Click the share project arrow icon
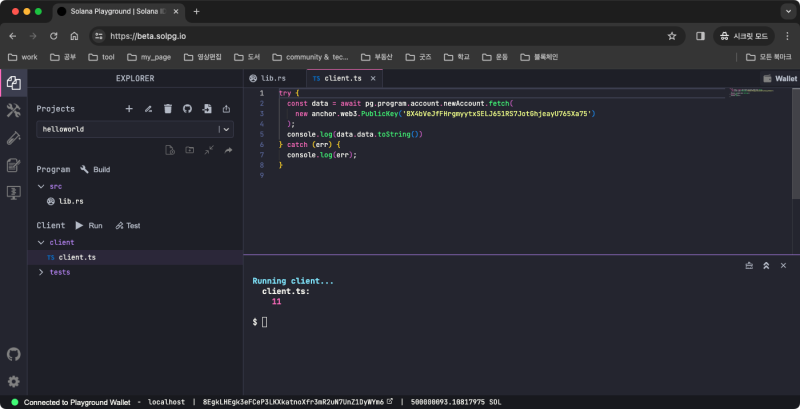 coord(228,150)
